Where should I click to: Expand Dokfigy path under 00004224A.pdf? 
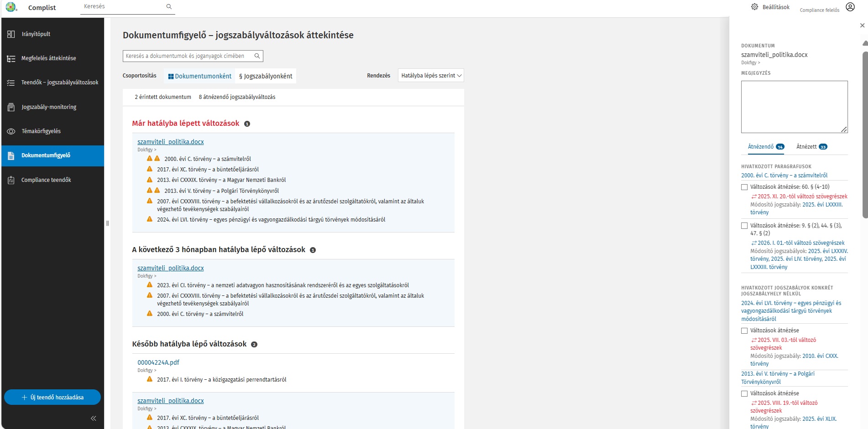click(146, 370)
